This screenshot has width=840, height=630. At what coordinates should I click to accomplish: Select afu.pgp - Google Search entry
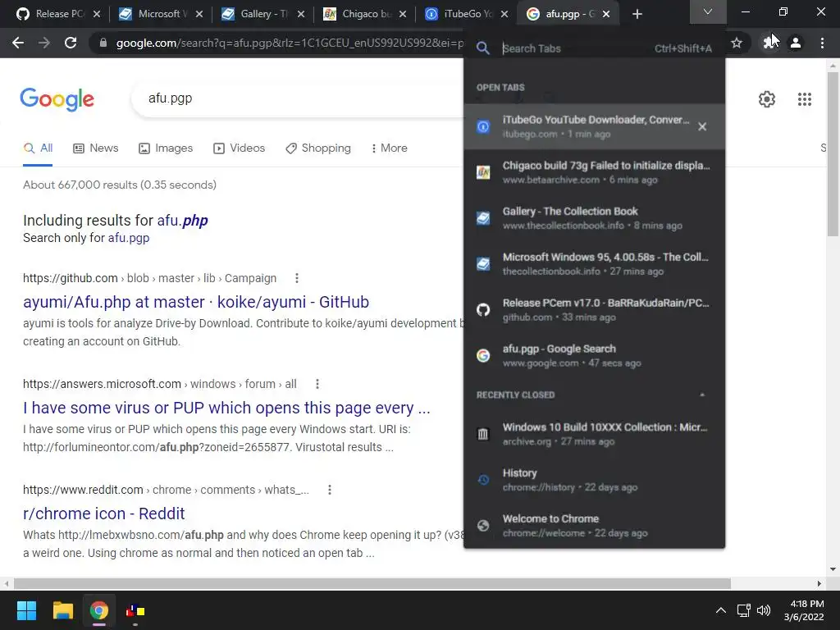click(x=594, y=355)
